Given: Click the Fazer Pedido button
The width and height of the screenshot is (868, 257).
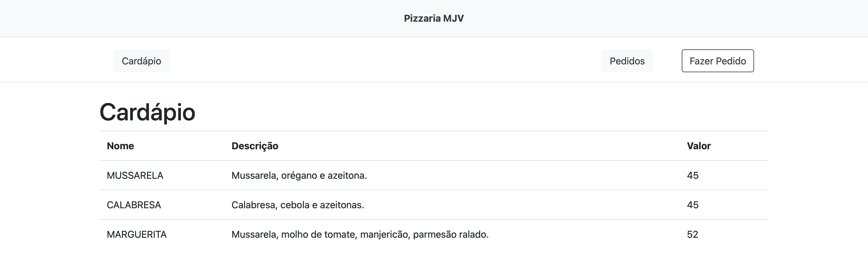Looking at the screenshot, I should coord(717,61).
